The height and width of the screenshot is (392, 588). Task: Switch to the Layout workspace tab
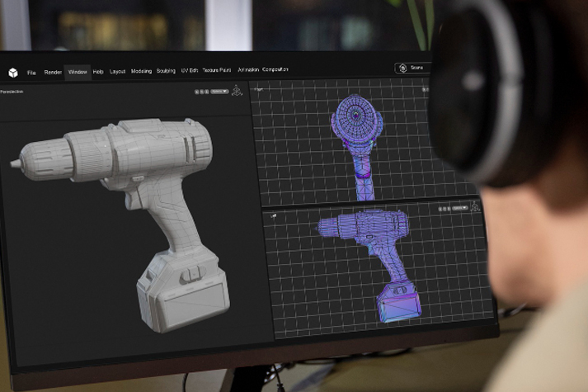[x=118, y=72]
